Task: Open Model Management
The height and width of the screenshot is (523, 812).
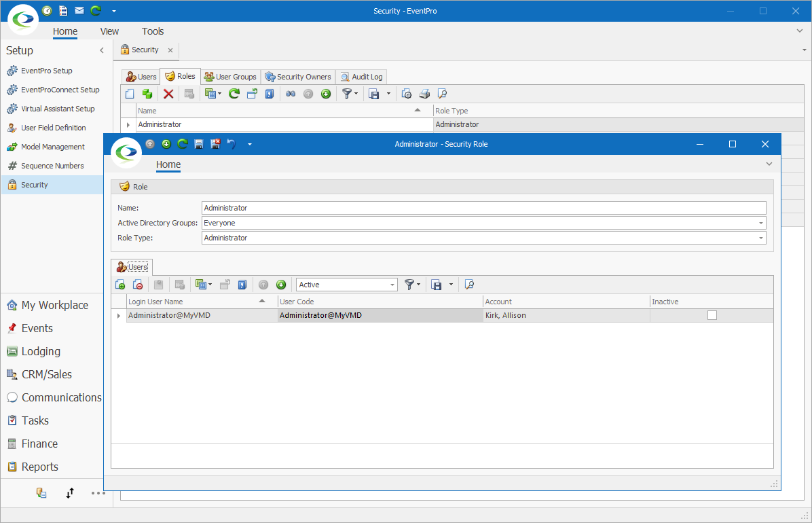Action: click(53, 147)
